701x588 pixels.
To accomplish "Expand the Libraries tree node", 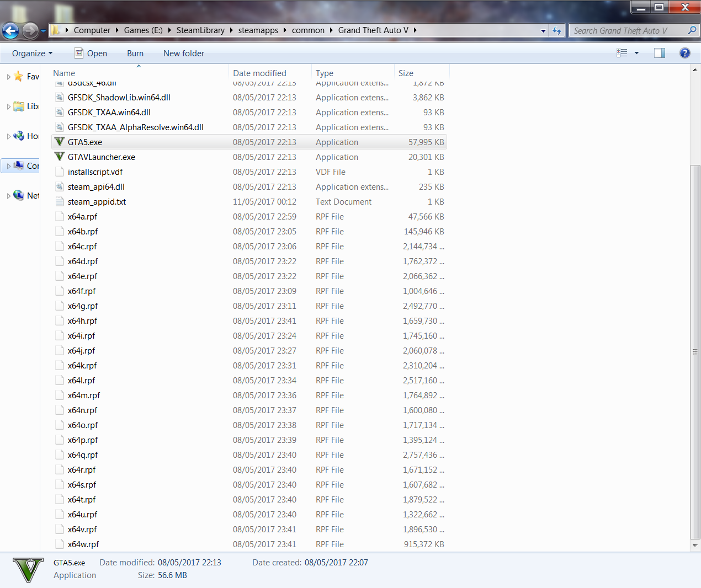I will click(x=8, y=106).
